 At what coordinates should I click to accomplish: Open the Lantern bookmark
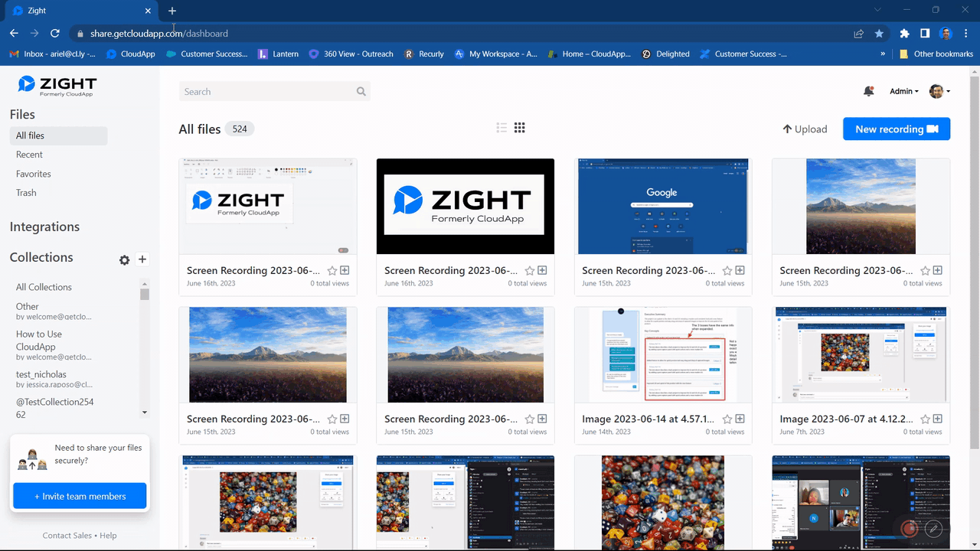(278, 54)
